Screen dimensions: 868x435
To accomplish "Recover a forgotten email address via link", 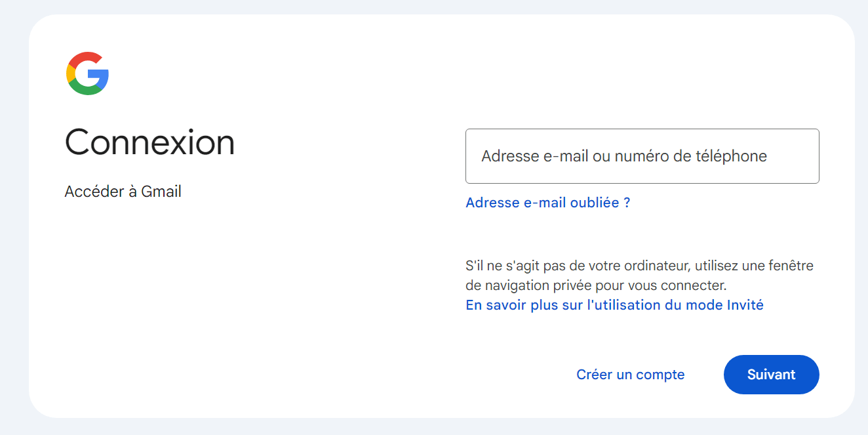I will pyautogui.click(x=547, y=203).
